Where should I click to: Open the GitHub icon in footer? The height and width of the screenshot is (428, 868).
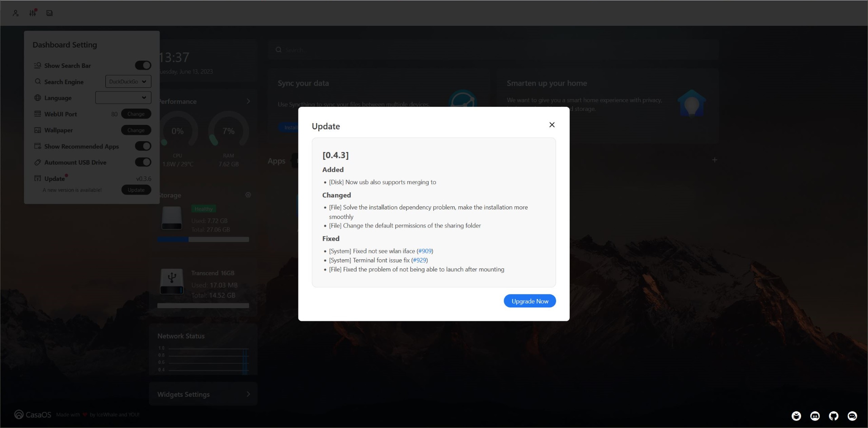tap(833, 416)
